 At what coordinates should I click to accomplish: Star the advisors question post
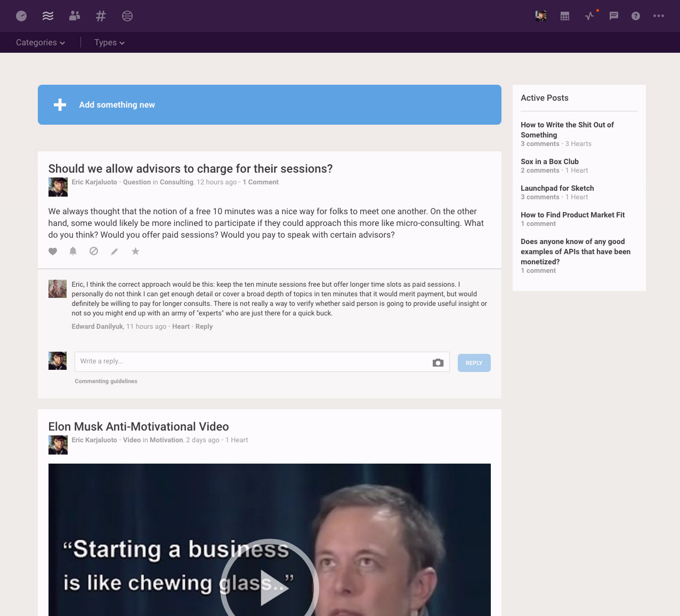point(135,251)
